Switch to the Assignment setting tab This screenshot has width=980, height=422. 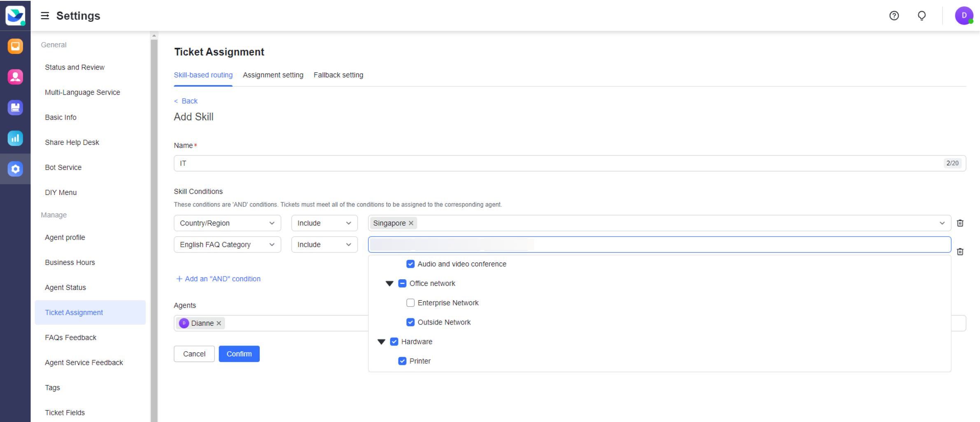pyautogui.click(x=273, y=75)
